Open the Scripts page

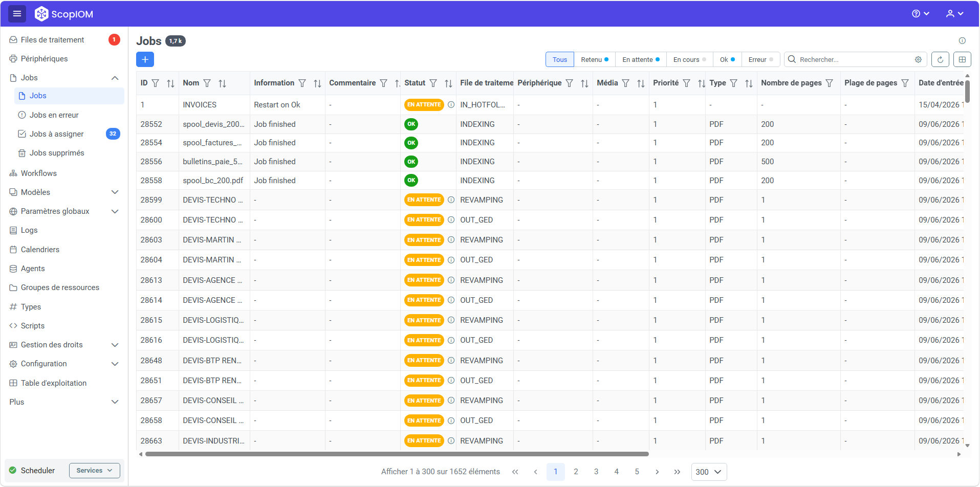point(64,326)
